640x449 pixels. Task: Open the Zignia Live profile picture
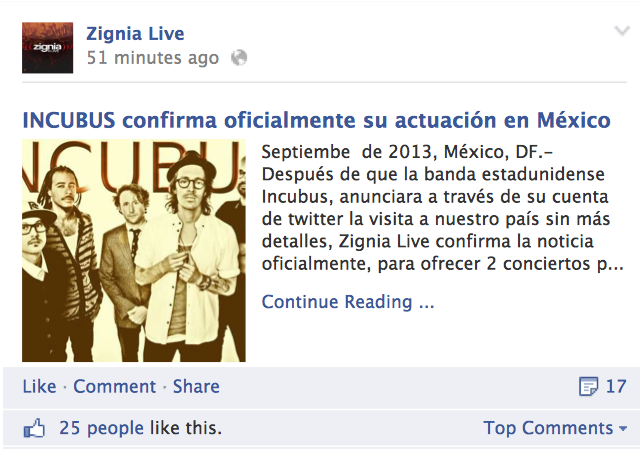(x=47, y=48)
